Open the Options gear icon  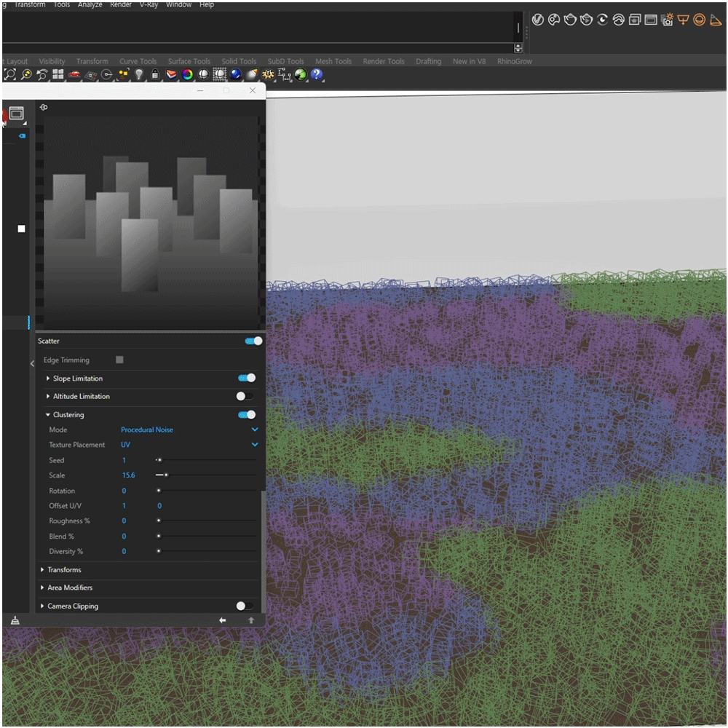[268, 74]
